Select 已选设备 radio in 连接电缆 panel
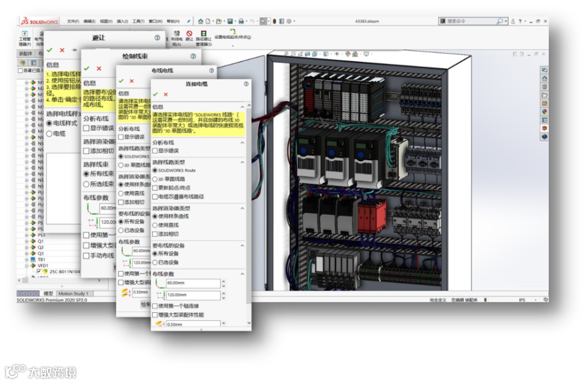The image size is (588, 383). click(155, 263)
